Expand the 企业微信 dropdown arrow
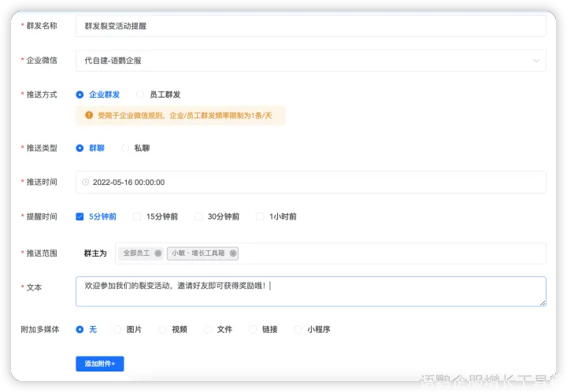Viewport: 567px width, 392px height. [536, 61]
